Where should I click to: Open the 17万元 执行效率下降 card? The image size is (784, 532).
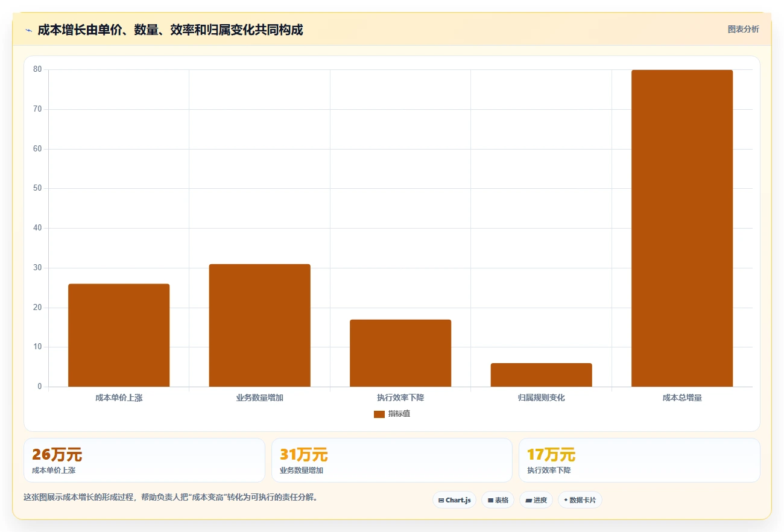(x=639, y=460)
